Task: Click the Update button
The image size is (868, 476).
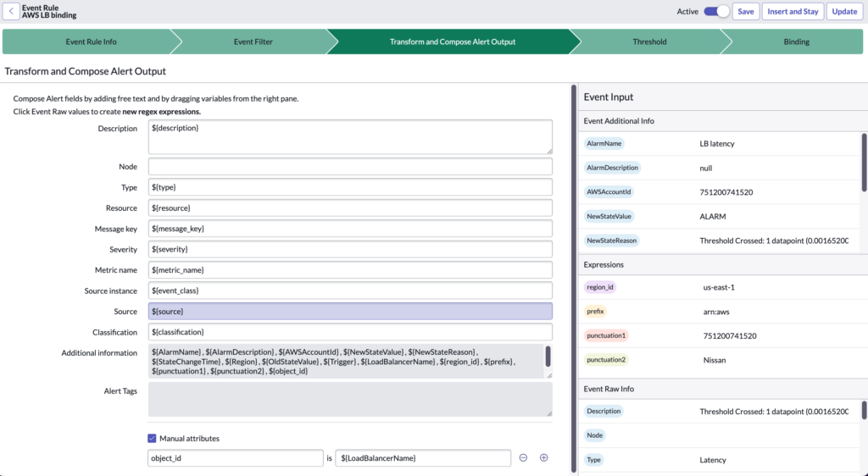Action: [844, 12]
